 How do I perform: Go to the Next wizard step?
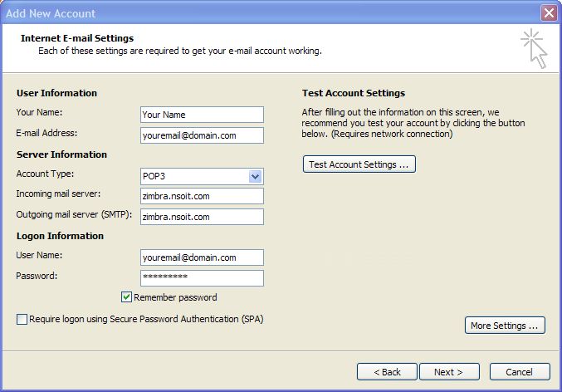(449, 372)
